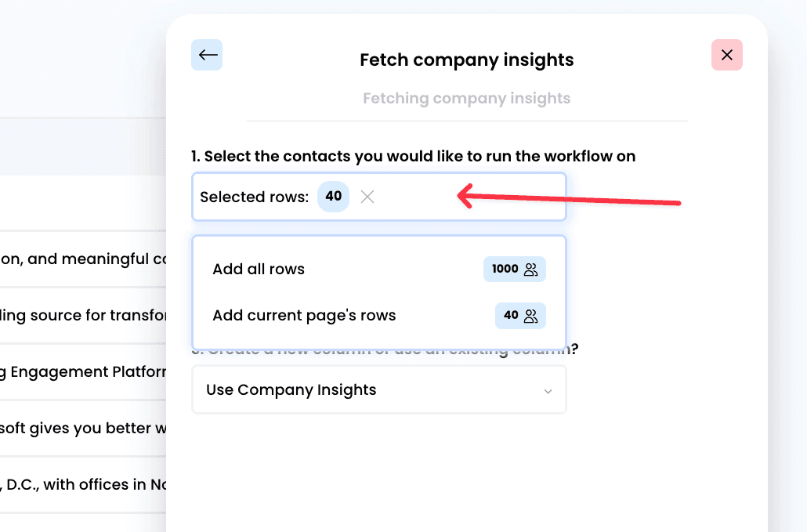
Task: Click people icon beside current page's 40
Action: point(530,316)
